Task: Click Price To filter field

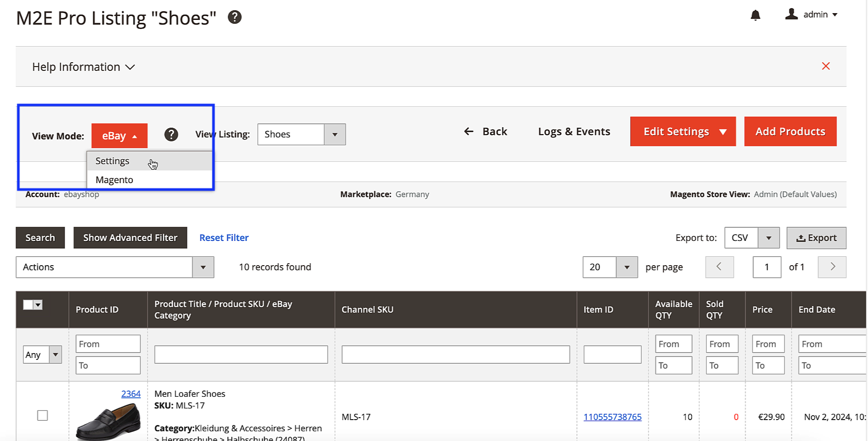Action: pyautogui.click(x=768, y=365)
